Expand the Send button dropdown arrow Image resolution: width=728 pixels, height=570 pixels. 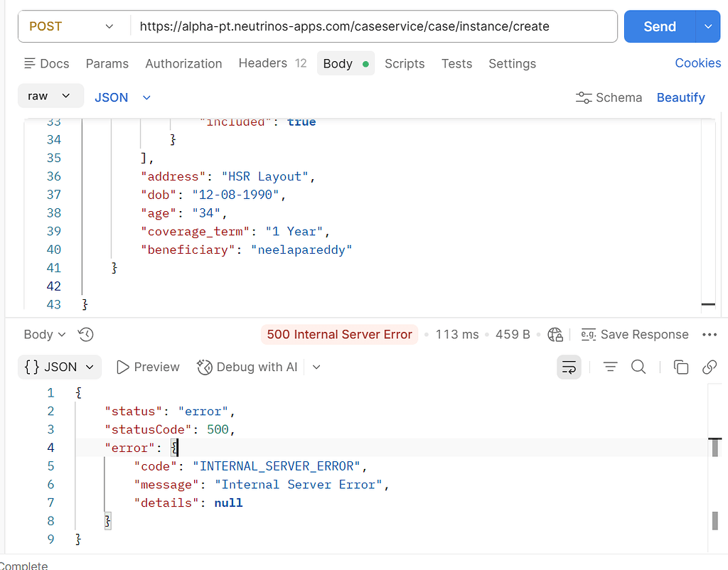(708, 26)
